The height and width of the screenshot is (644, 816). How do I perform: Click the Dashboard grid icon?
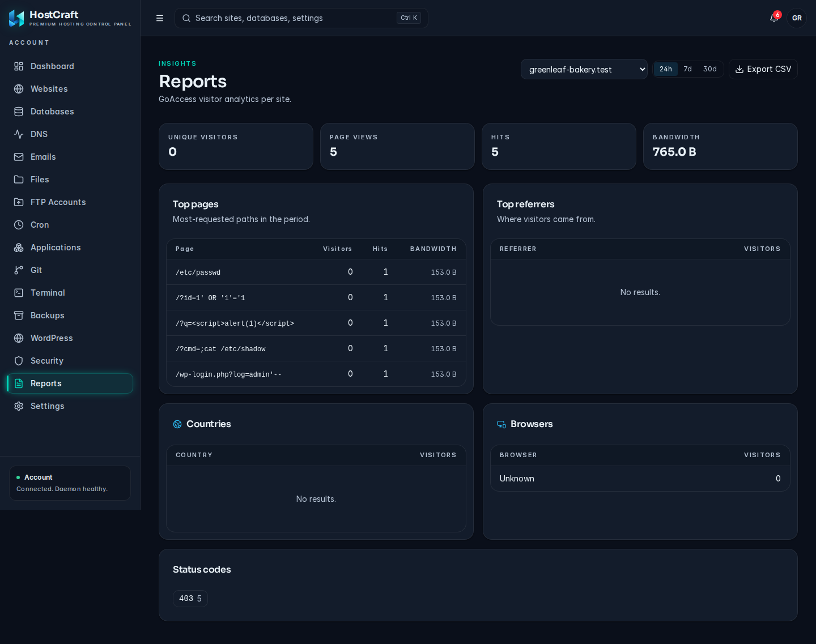pyautogui.click(x=19, y=66)
